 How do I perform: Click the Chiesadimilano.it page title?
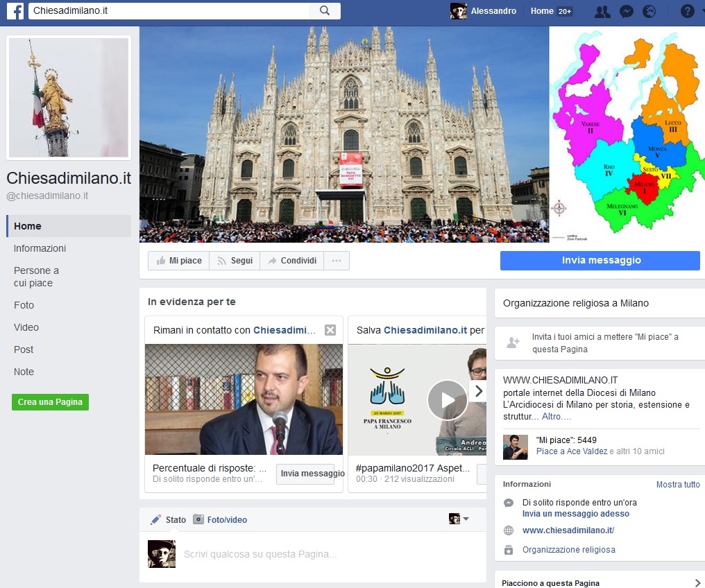(69, 178)
